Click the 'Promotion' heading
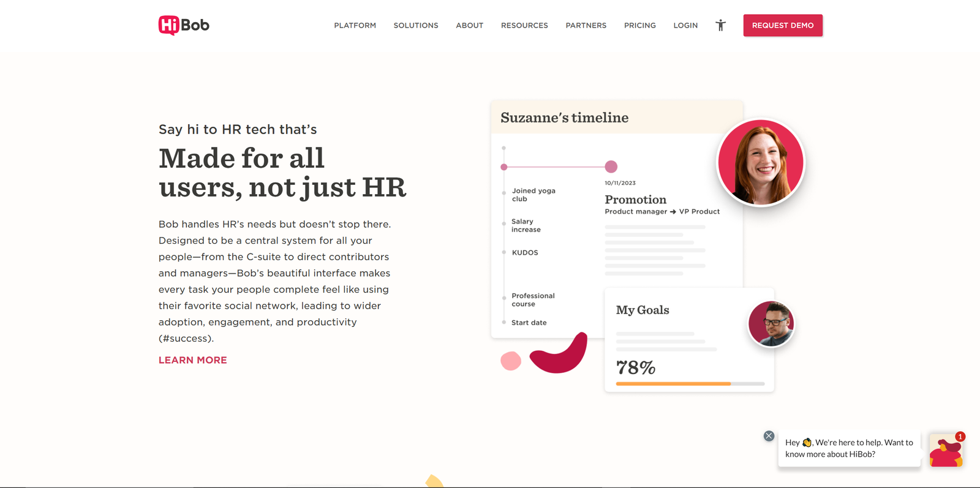 635,200
